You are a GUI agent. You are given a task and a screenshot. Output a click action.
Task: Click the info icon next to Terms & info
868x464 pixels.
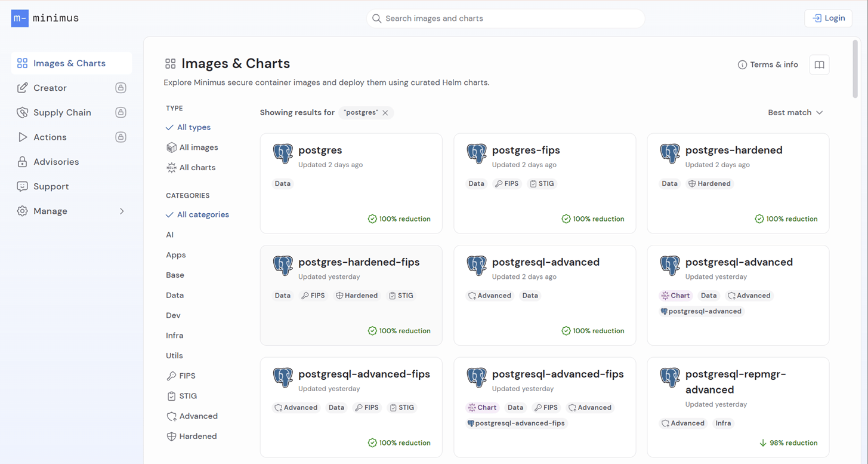point(742,64)
